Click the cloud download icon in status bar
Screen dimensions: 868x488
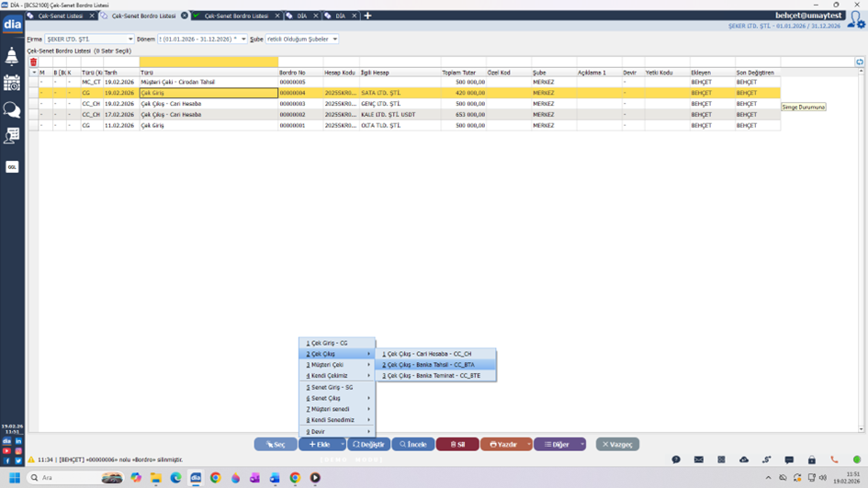tap(743, 460)
